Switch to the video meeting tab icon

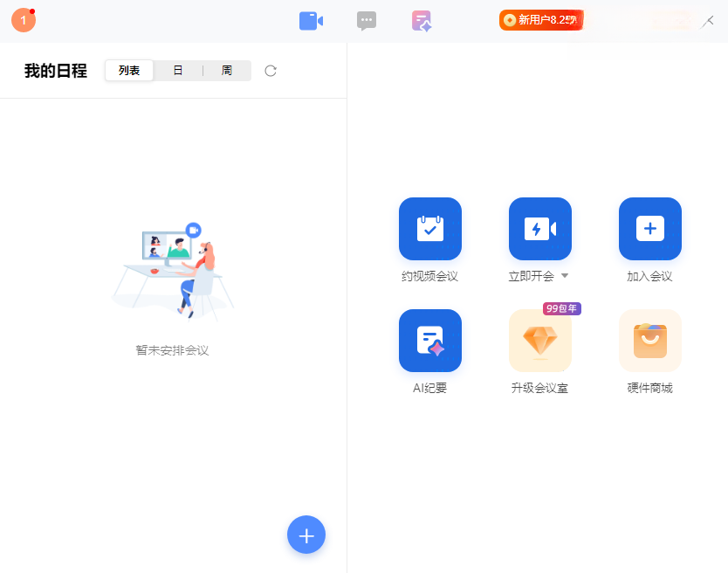[x=311, y=21]
